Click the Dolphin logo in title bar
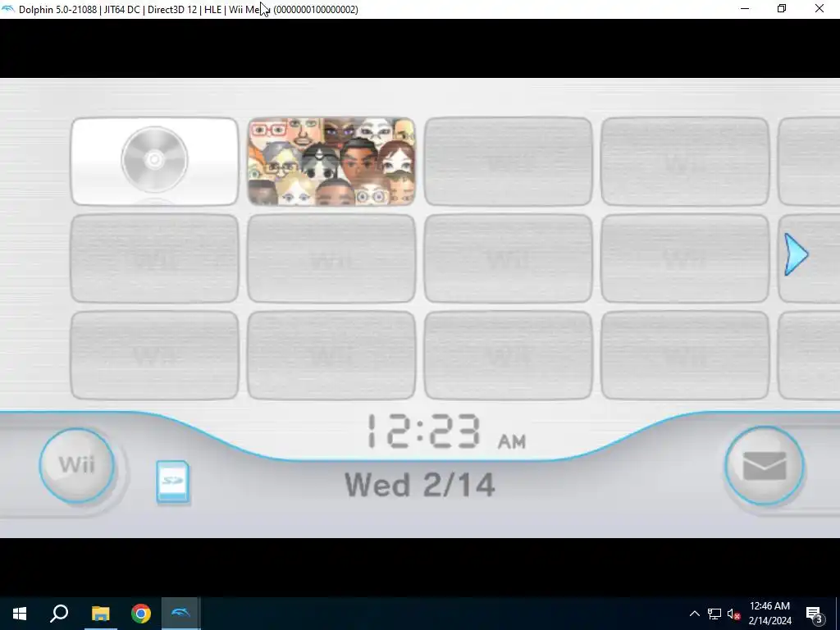The width and height of the screenshot is (840, 630). [8, 9]
